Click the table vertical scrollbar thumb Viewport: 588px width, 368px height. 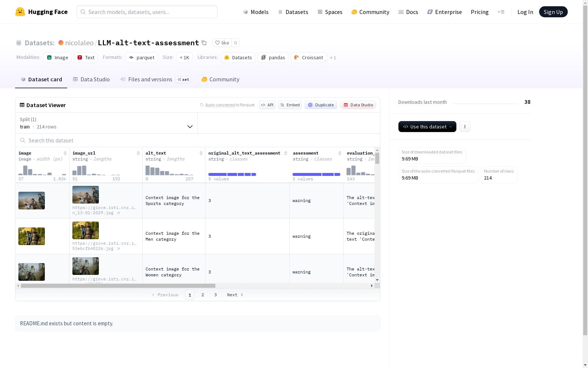click(377, 158)
